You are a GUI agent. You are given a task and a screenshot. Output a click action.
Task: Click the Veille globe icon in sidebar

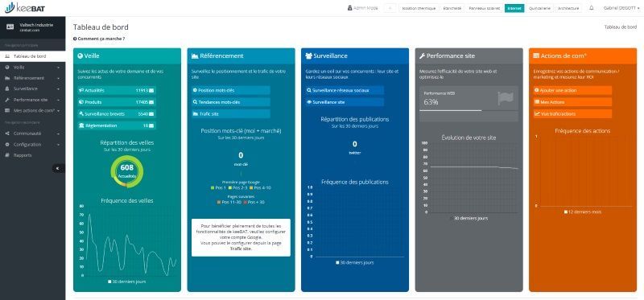(7, 68)
